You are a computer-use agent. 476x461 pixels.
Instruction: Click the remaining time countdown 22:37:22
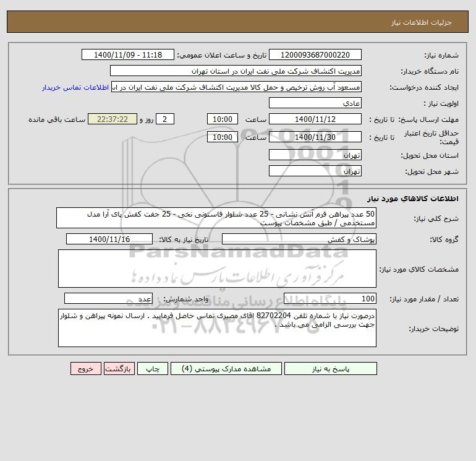point(113,119)
